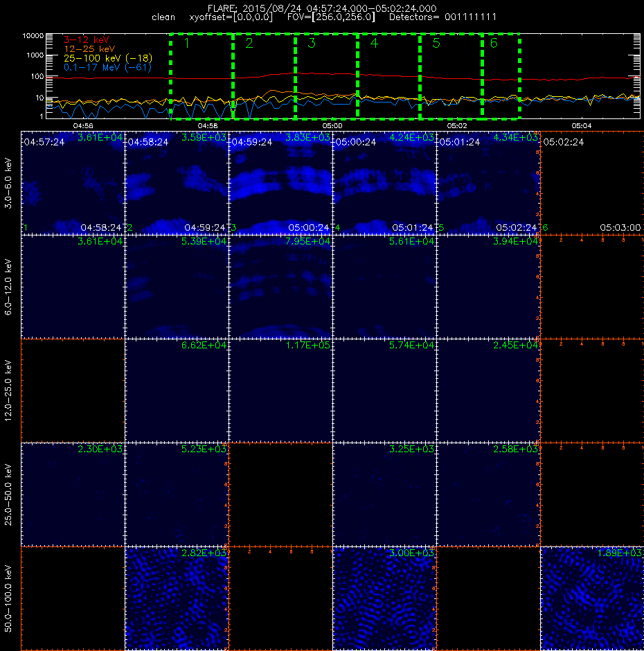Click the FLARE 2015/08/24 title text
The width and height of the screenshot is (644, 651).
click(x=322, y=8)
